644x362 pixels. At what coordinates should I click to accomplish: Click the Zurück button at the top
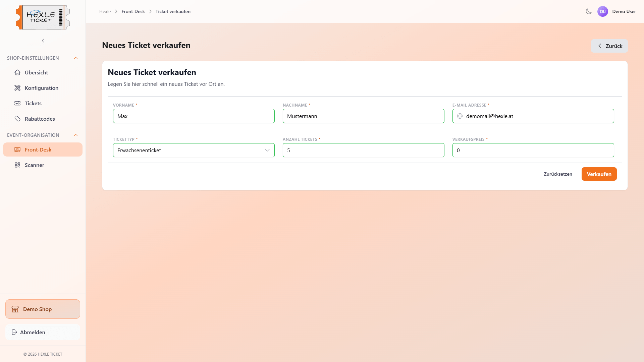609,46
